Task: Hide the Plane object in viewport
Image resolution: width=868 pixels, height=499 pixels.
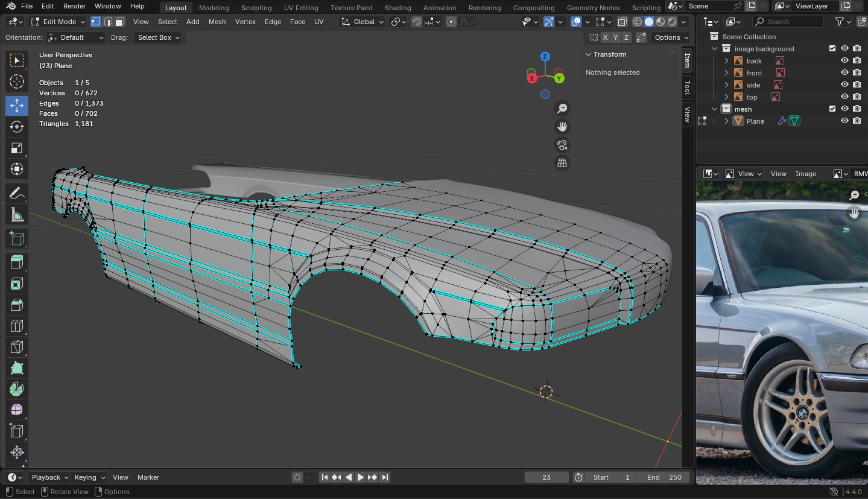Action: [x=844, y=121]
